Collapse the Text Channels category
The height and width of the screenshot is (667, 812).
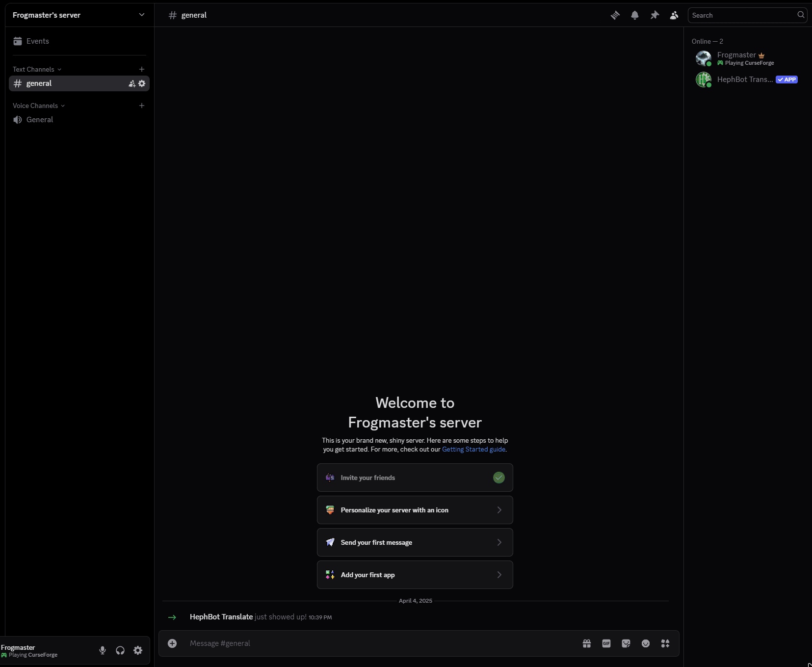37,69
